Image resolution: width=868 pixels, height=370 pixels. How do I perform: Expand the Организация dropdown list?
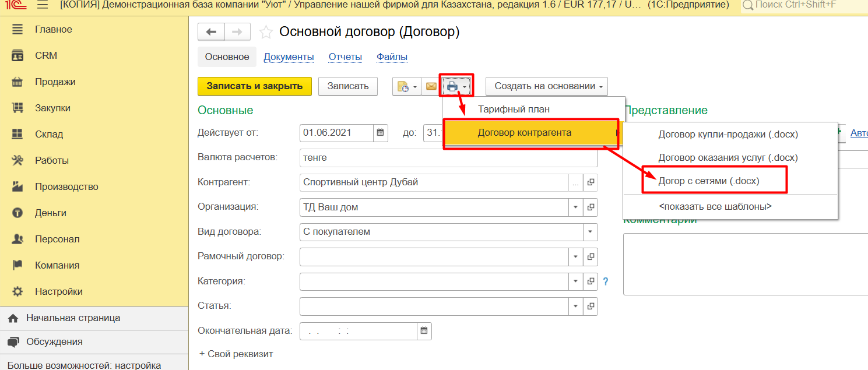[575, 207]
